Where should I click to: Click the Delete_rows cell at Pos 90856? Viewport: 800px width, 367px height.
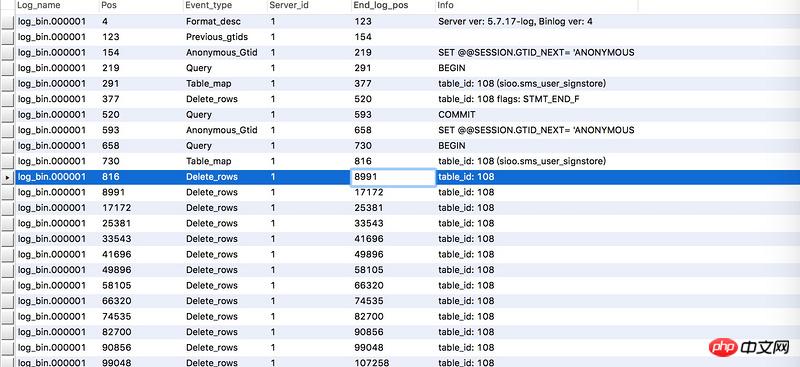click(x=225, y=347)
